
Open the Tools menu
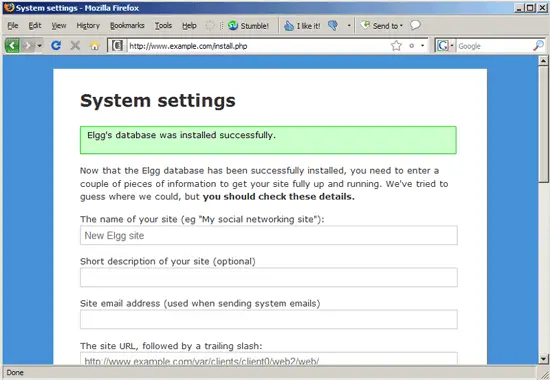pyautogui.click(x=163, y=26)
